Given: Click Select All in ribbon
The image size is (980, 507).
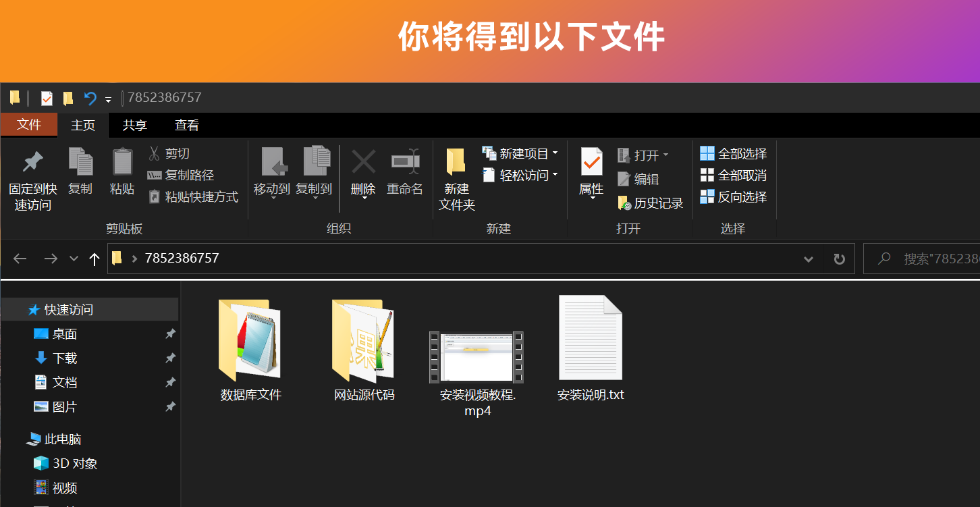Looking at the screenshot, I should pos(734,154).
